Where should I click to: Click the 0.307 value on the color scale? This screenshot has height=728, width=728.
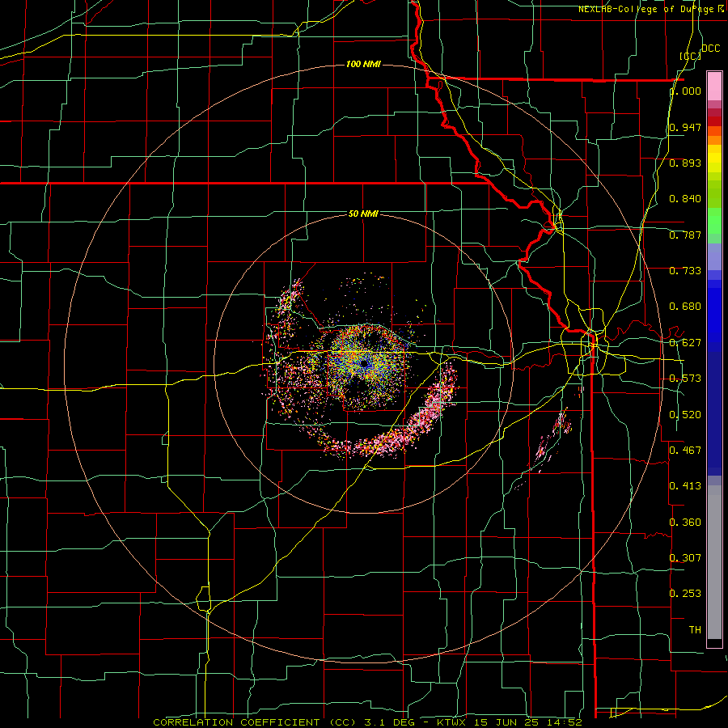[x=685, y=557]
